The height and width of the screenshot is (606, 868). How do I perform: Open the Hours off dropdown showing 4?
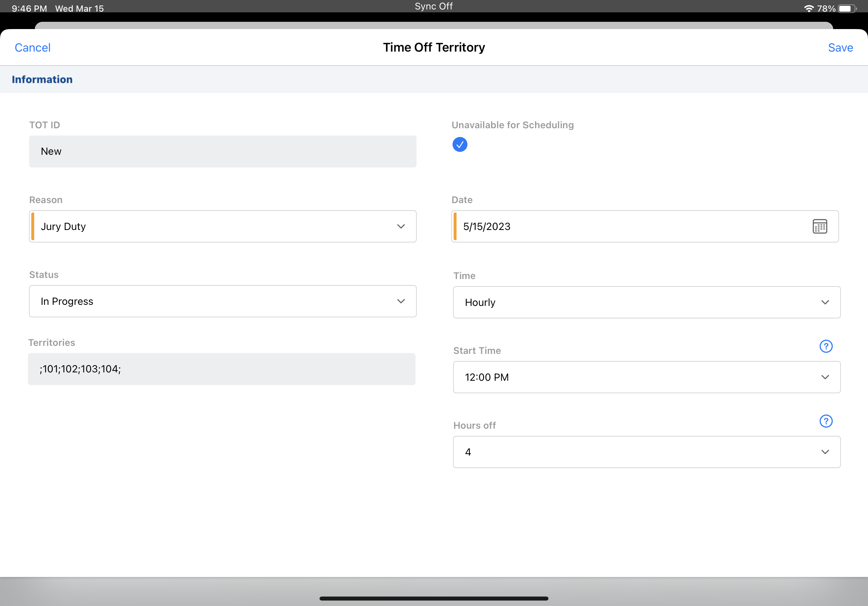[647, 452]
